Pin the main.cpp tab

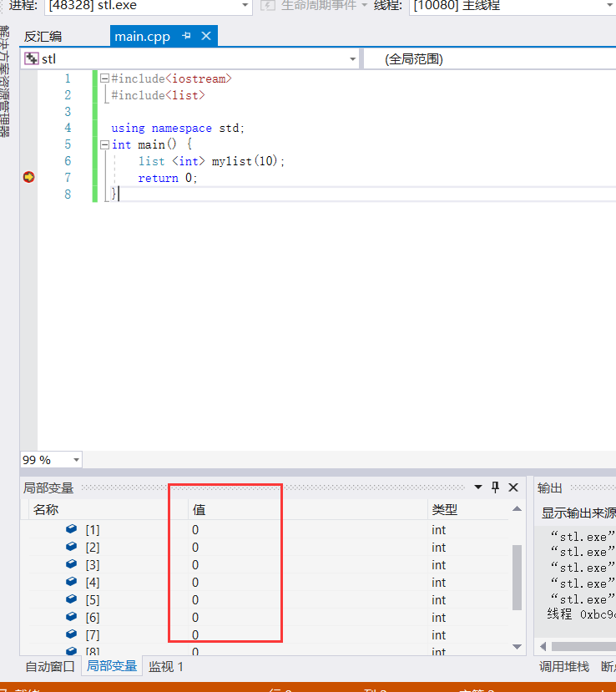click(186, 36)
